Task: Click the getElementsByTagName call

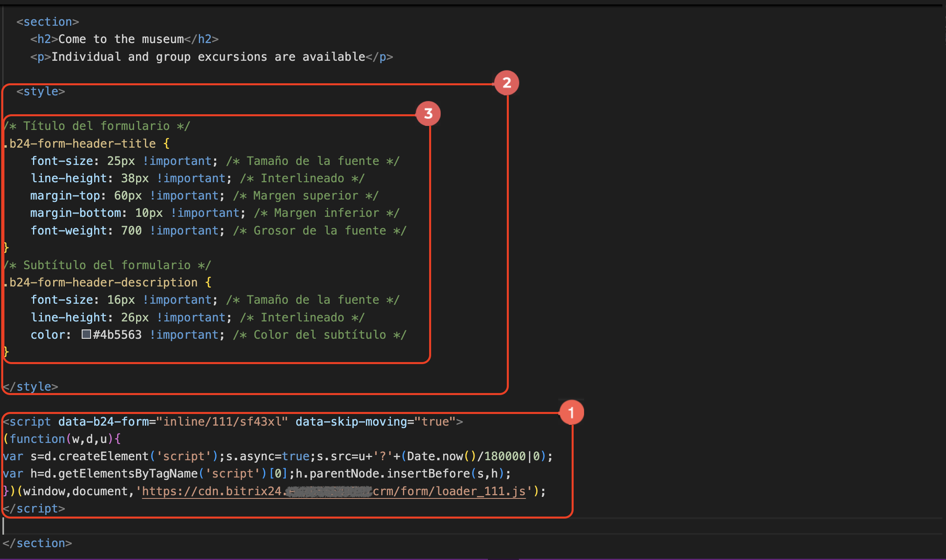Action: point(128,474)
